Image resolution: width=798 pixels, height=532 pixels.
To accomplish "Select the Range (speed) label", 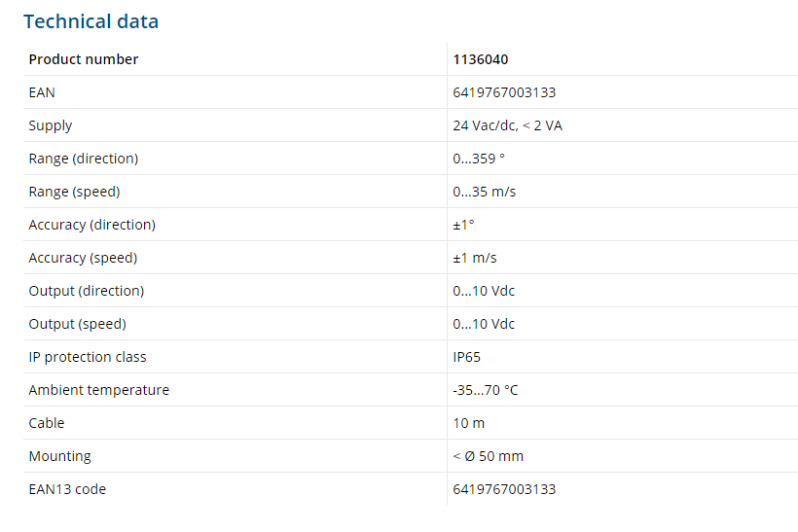I will click(x=74, y=192).
